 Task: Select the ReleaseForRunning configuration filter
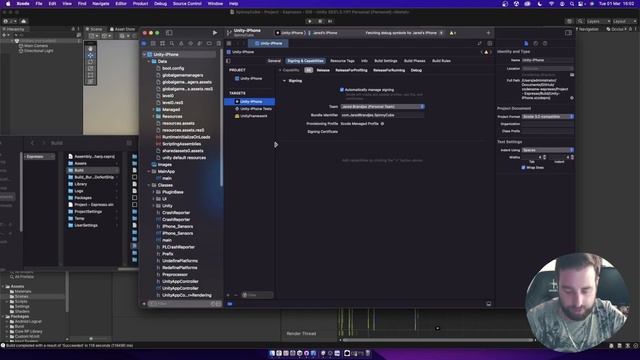[x=389, y=70]
